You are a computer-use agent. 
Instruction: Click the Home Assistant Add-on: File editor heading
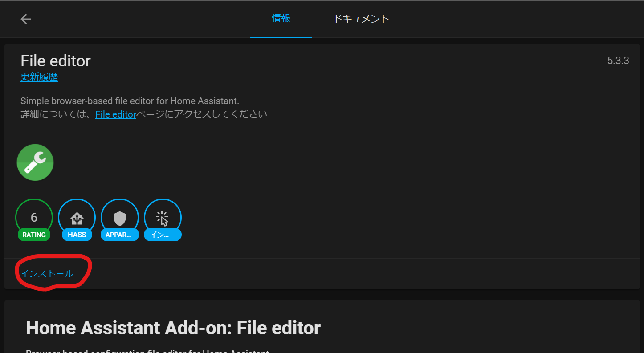tap(173, 328)
